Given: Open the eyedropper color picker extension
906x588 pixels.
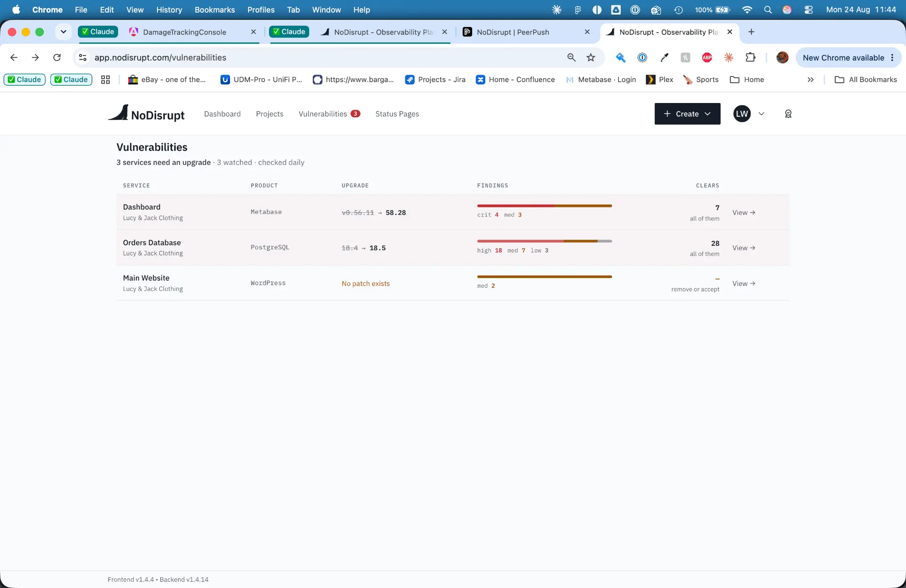Looking at the screenshot, I should point(664,57).
